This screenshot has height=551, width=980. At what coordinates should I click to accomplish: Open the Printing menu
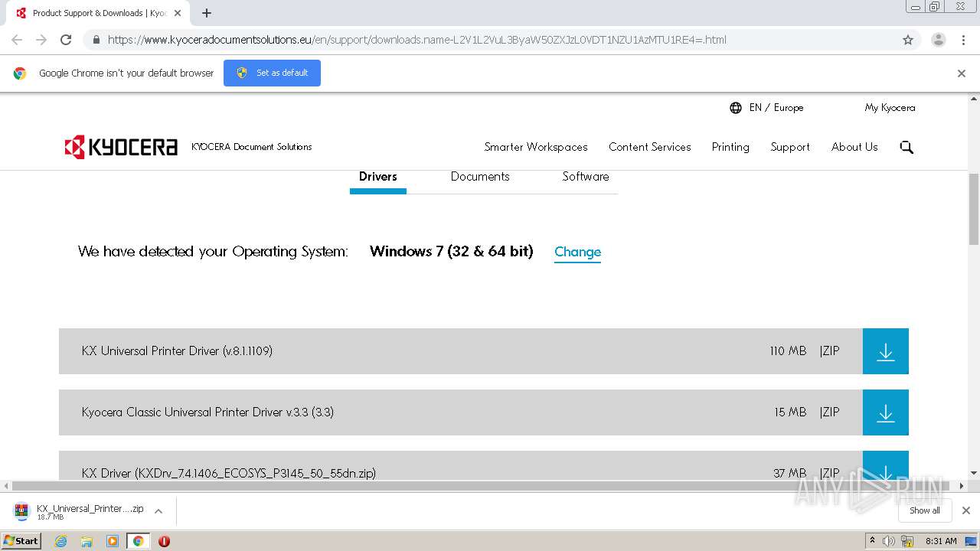coord(730,147)
